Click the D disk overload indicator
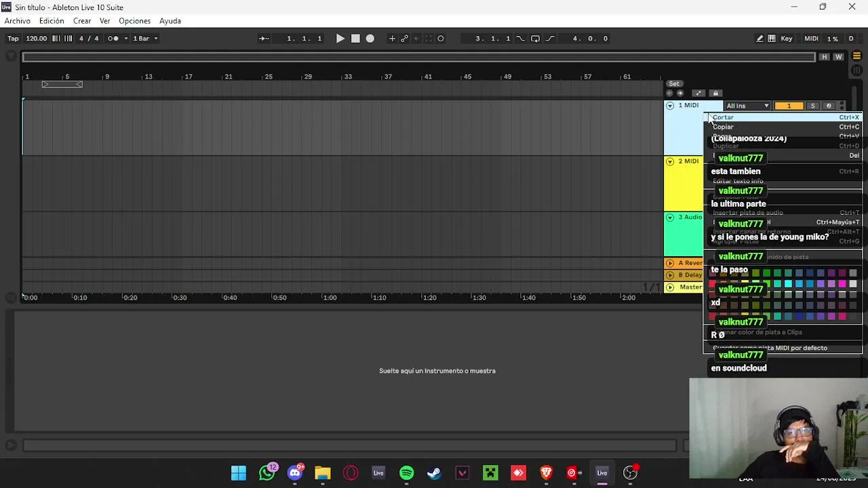 [851, 39]
